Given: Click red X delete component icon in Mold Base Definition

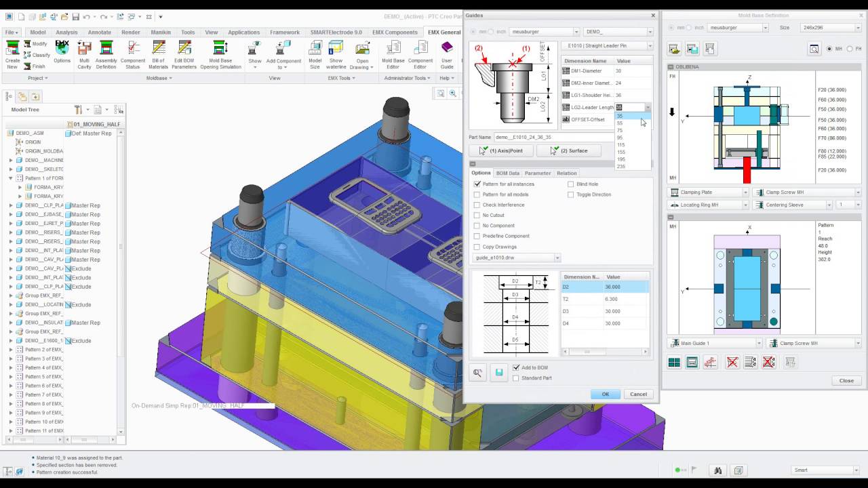Looking at the screenshot, I should pos(732,363).
